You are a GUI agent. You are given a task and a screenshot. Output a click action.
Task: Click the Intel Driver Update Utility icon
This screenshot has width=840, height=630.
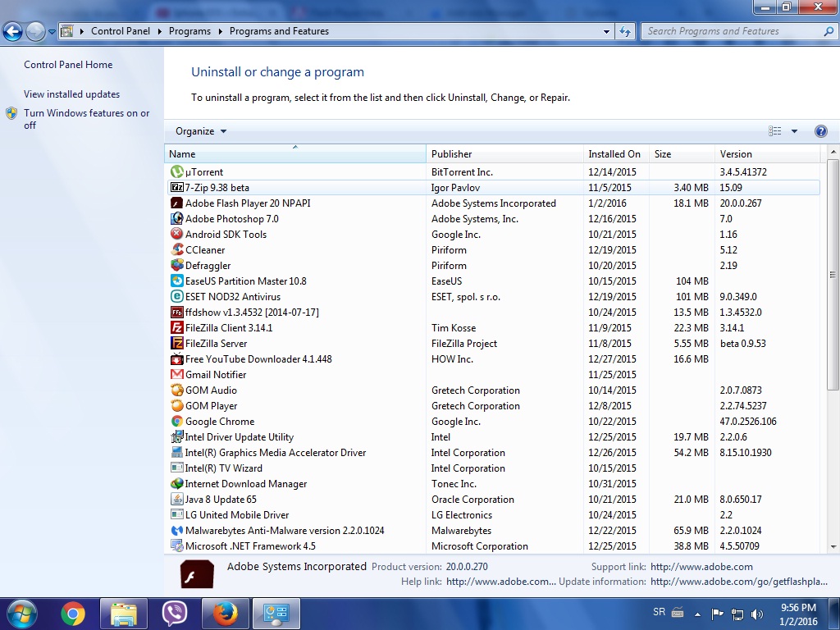point(177,436)
